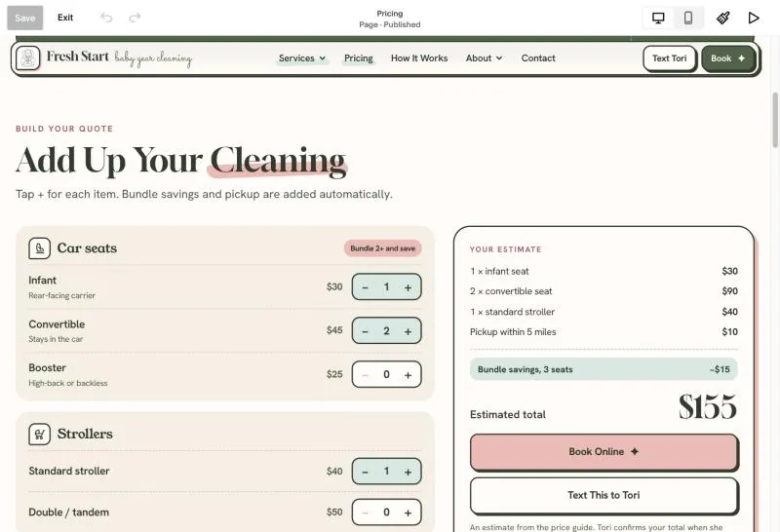
Task: Expand the Services menu
Action: coord(302,58)
